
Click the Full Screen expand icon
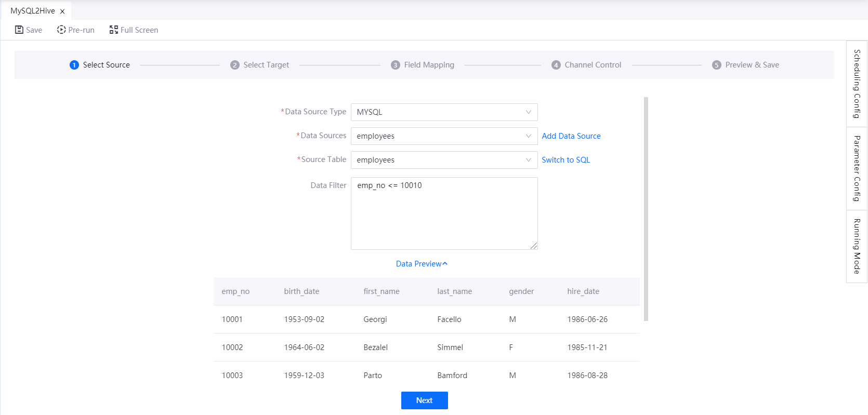(x=113, y=30)
